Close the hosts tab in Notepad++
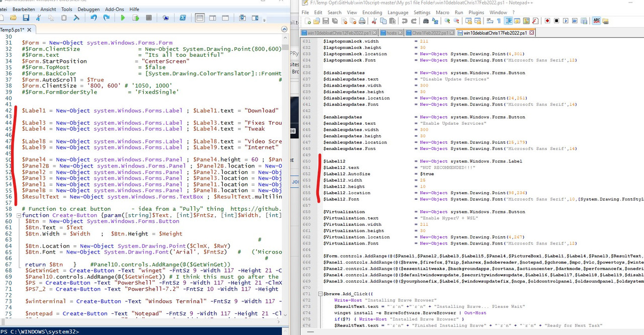 tap(400, 33)
